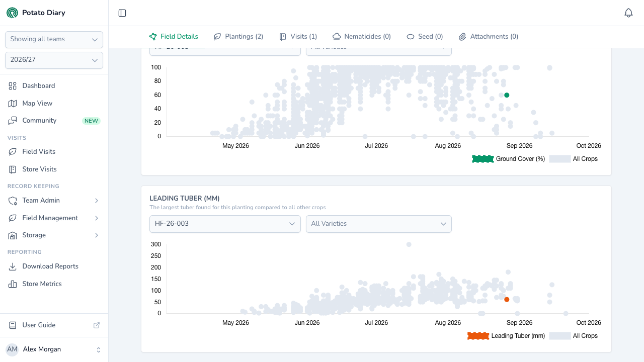Switch to the Attachments (0) tab
The image size is (644, 362).
[x=489, y=37]
